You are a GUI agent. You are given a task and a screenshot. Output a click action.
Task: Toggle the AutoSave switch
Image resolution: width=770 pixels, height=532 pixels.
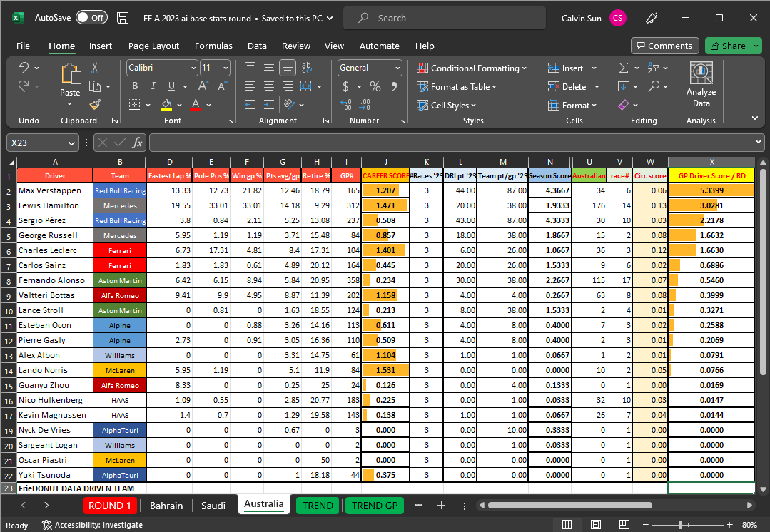(92, 18)
